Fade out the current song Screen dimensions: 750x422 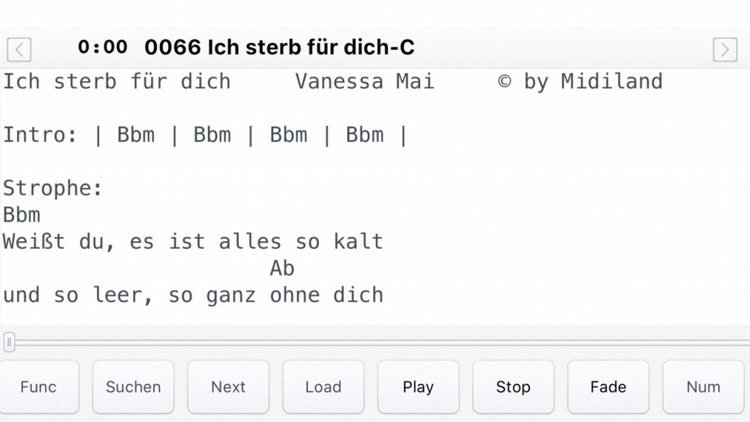(x=608, y=387)
